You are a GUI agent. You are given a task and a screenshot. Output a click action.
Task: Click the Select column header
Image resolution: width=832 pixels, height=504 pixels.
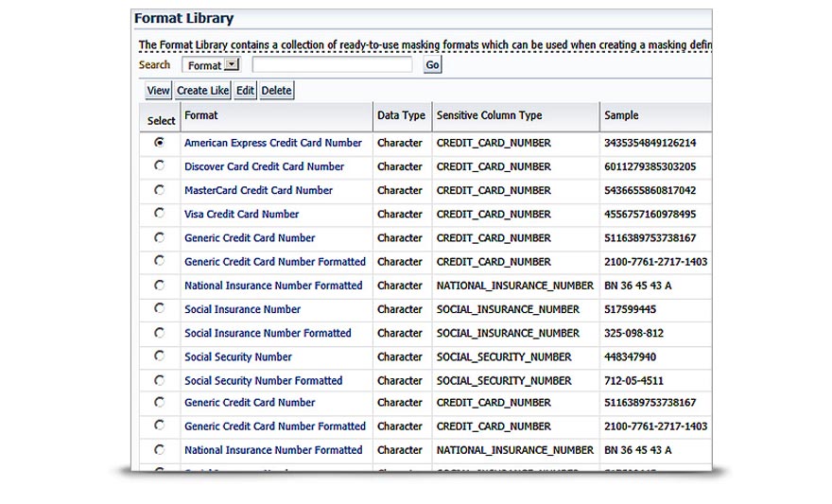point(161,121)
